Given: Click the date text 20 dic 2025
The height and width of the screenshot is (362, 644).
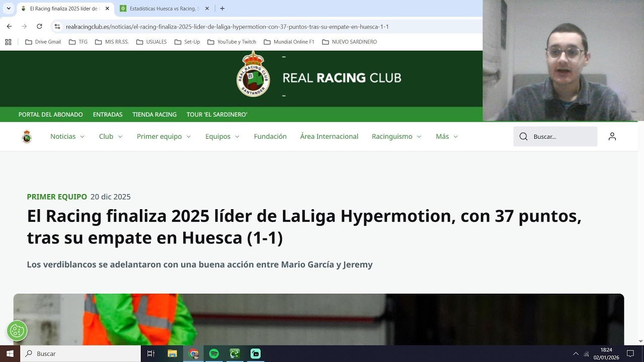Looking at the screenshot, I should [x=111, y=197].
